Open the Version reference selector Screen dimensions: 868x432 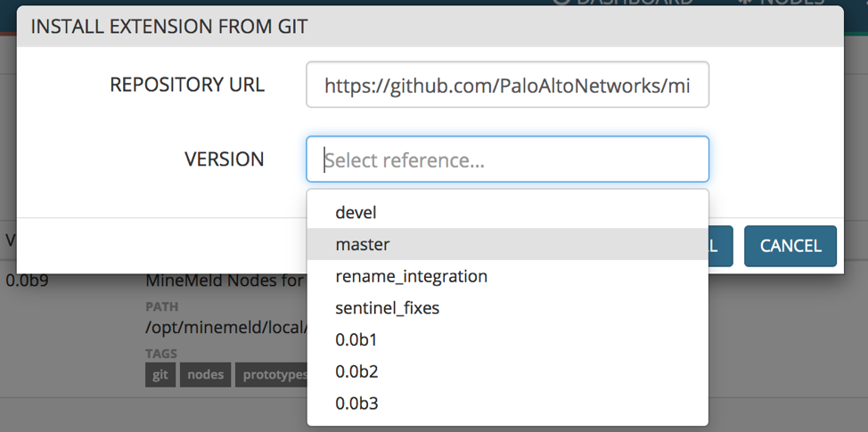(x=507, y=159)
